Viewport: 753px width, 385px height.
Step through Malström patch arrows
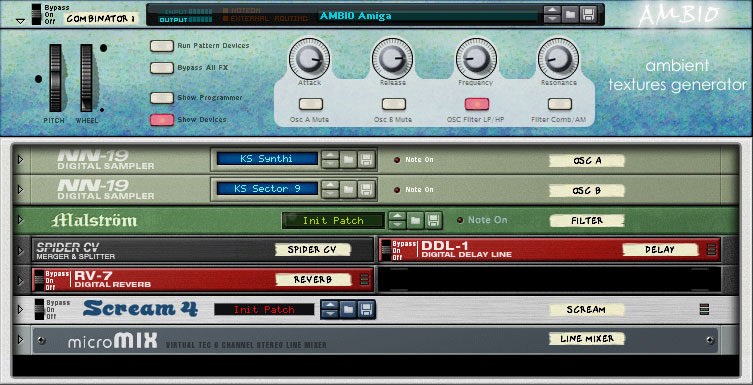click(x=397, y=220)
